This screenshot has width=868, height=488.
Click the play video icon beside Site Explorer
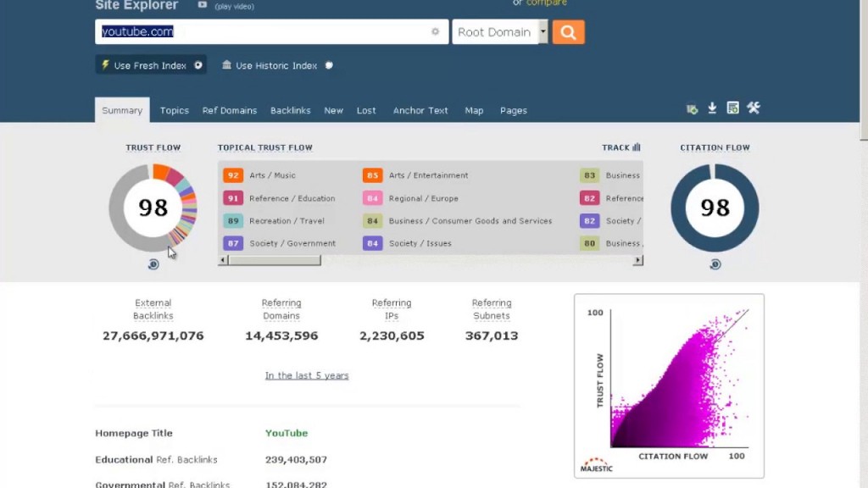202,5
